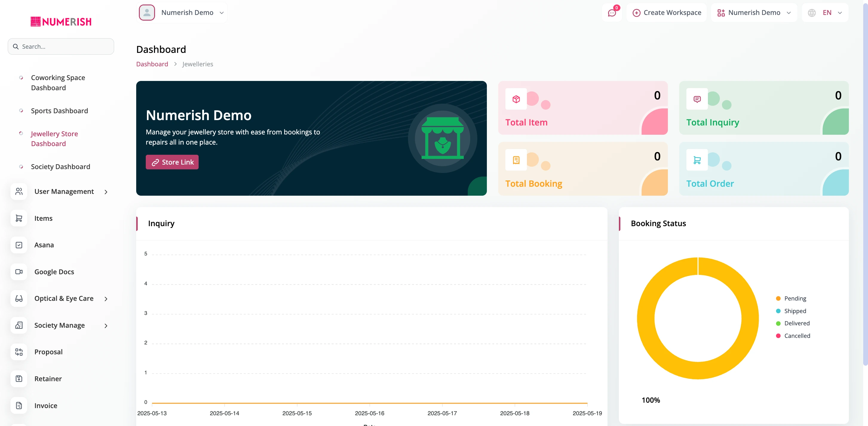The width and height of the screenshot is (868, 426).
Task: Open the Total Item card
Action: tap(583, 108)
